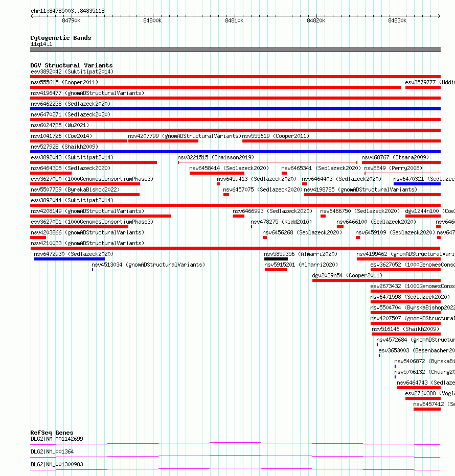This screenshot has width=455, height=476.
Task: Click nsv6466993 (Sedlazeck2020) label
Action: point(272,211)
